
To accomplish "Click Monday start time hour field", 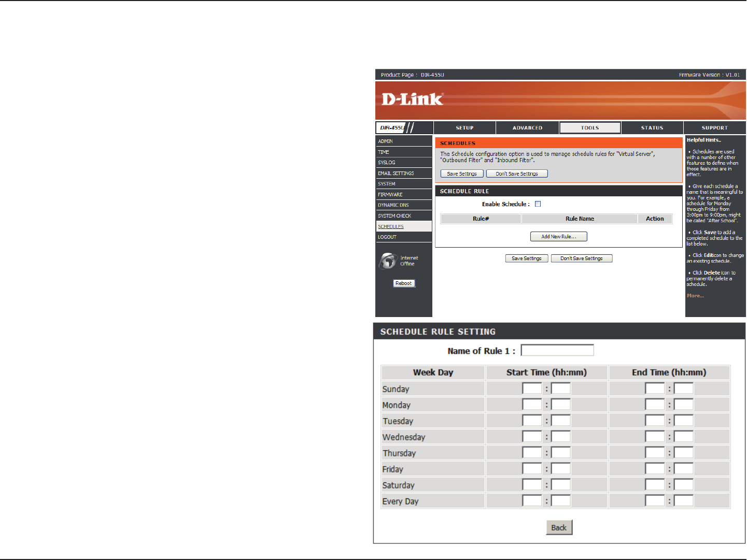I will (532, 405).
